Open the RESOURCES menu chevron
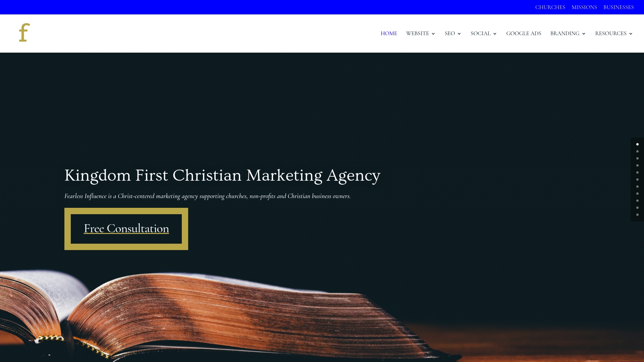644x362 pixels. [631, 34]
